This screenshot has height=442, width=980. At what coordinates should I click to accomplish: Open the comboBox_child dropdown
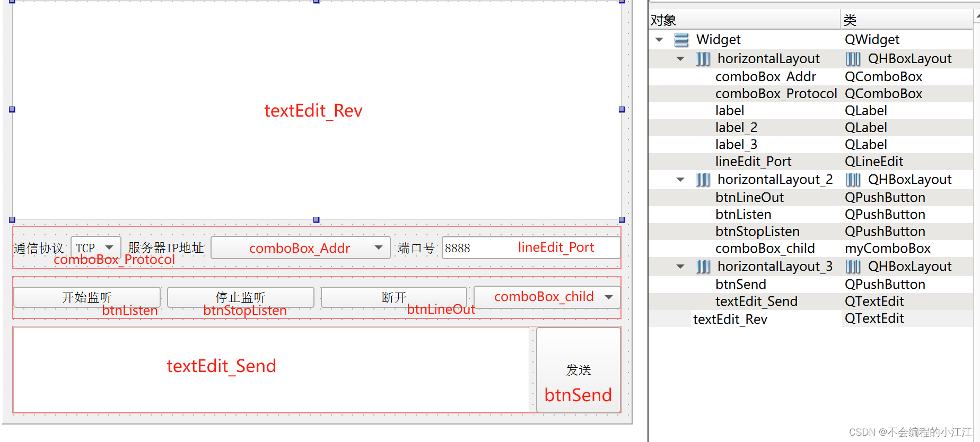[547, 297]
